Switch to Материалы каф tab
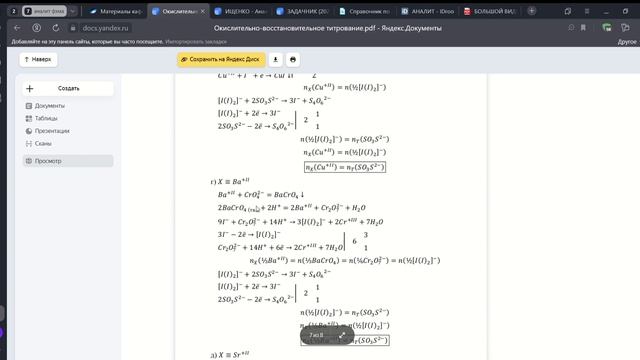The width and height of the screenshot is (640, 360). [116, 11]
